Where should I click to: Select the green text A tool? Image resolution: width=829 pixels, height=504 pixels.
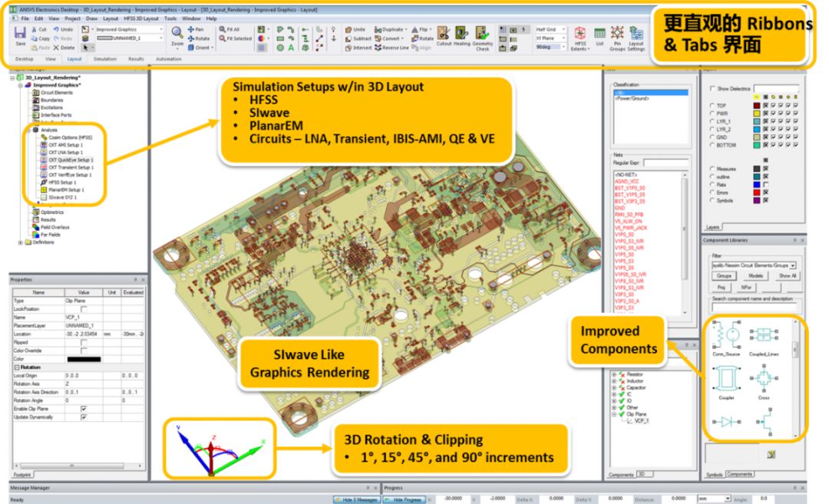tap(291, 48)
